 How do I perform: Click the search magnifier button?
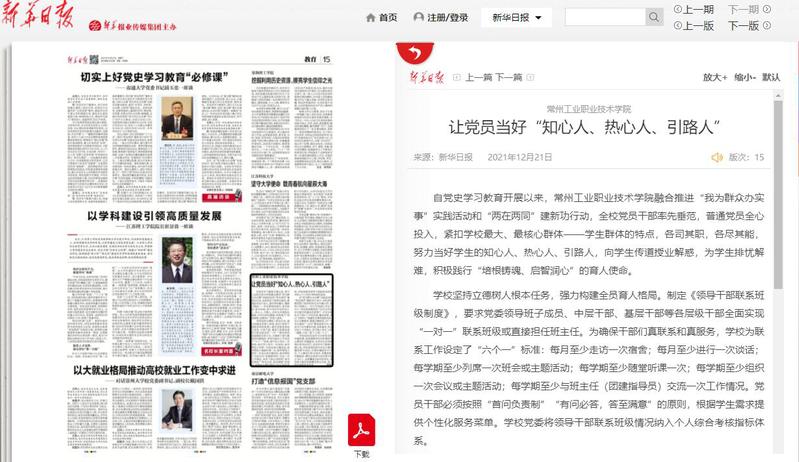pos(654,17)
